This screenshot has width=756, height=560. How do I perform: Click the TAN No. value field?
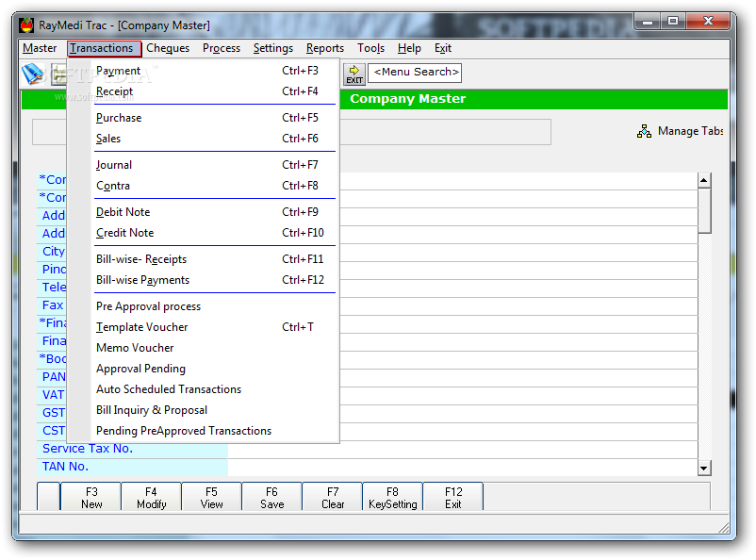point(463,467)
